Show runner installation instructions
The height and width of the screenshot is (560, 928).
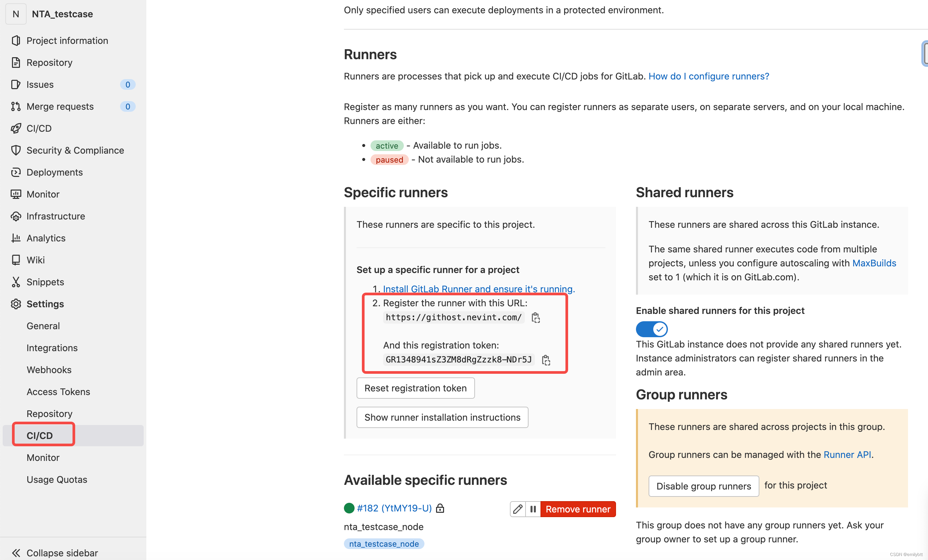coord(442,417)
